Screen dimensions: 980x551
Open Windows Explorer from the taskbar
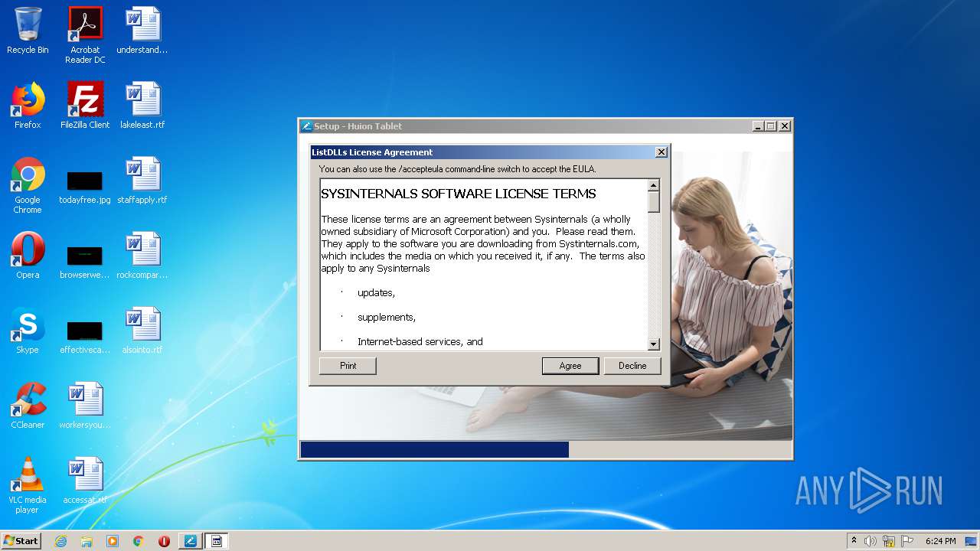click(87, 541)
